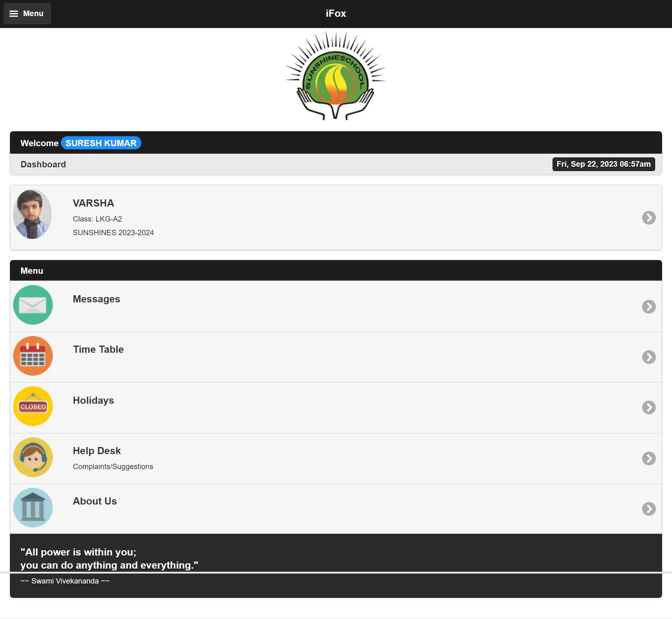672x619 pixels.
Task: Open the Holidays row arrow
Action: pos(649,408)
